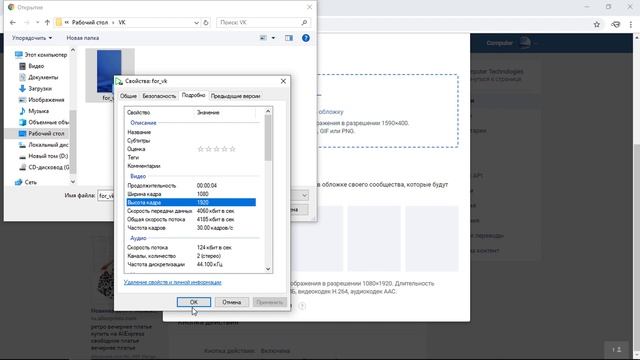Select the Высота кадра row
This screenshot has height=360, width=640.
click(x=191, y=202)
